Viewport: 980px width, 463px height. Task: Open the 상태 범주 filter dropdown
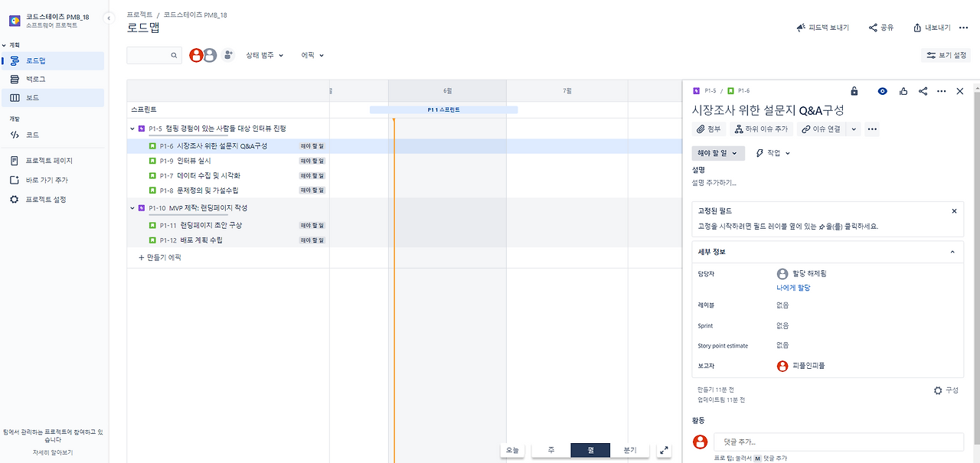263,55
